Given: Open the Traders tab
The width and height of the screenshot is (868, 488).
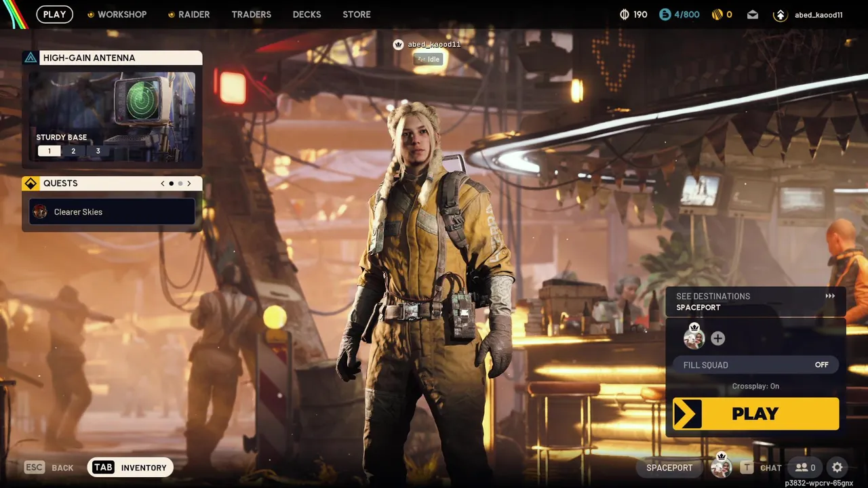Looking at the screenshot, I should point(251,14).
